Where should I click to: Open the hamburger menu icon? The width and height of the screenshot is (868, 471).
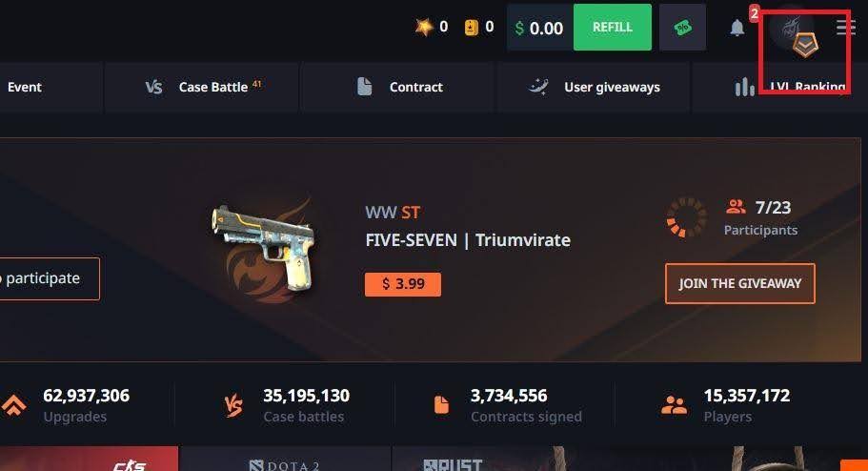(x=845, y=27)
